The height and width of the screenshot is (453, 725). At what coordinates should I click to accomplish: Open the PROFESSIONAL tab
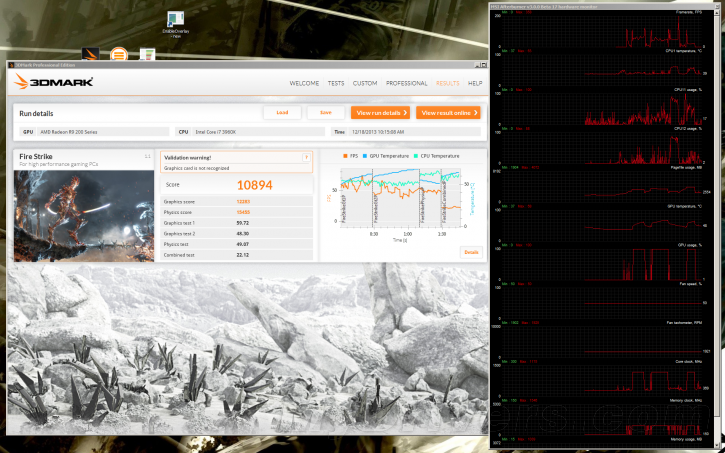tap(406, 83)
